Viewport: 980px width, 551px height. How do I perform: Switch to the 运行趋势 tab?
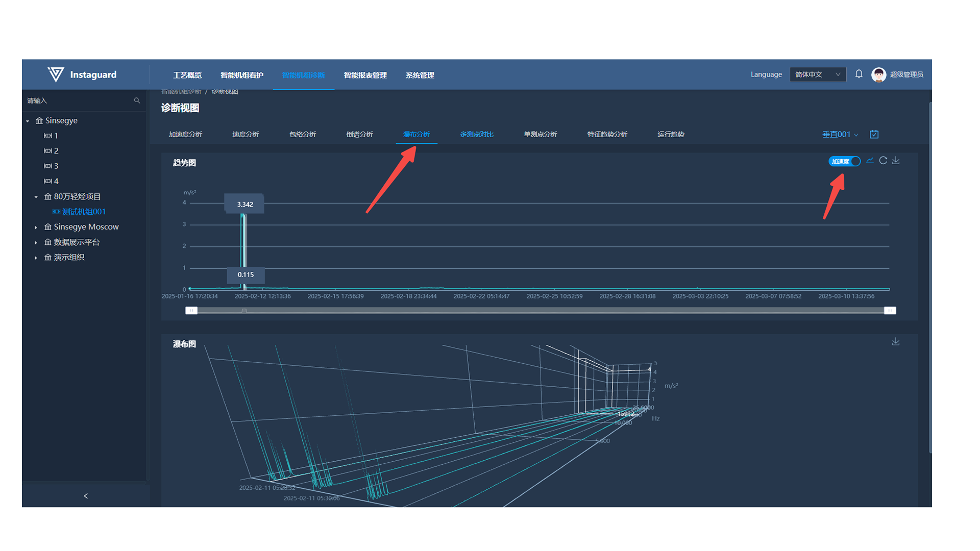(x=671, y=134)
